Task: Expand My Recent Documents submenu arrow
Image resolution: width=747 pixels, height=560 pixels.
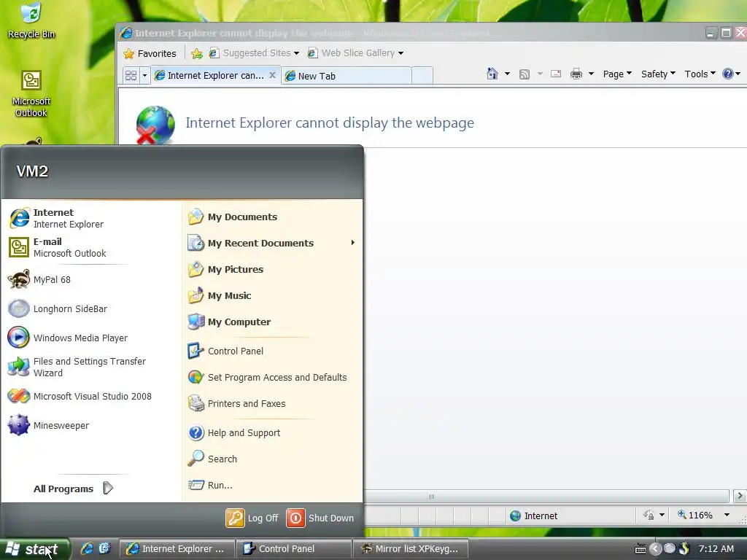Action: [352, 243]
